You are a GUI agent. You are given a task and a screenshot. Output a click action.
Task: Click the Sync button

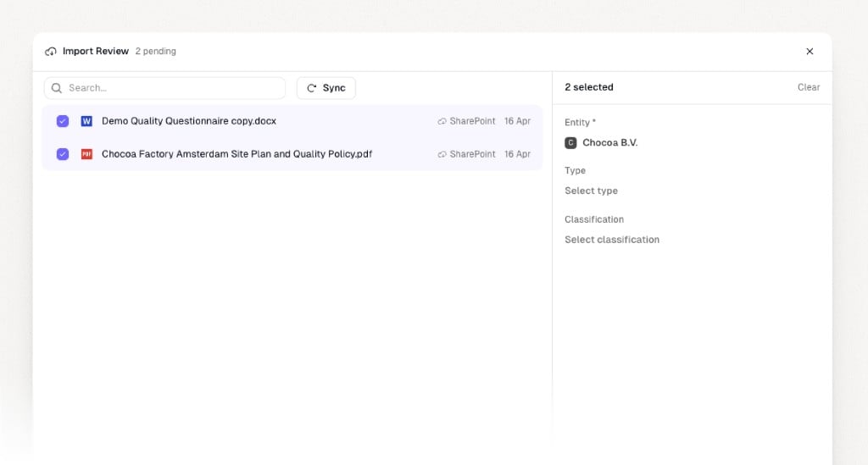tap(326, 88)
